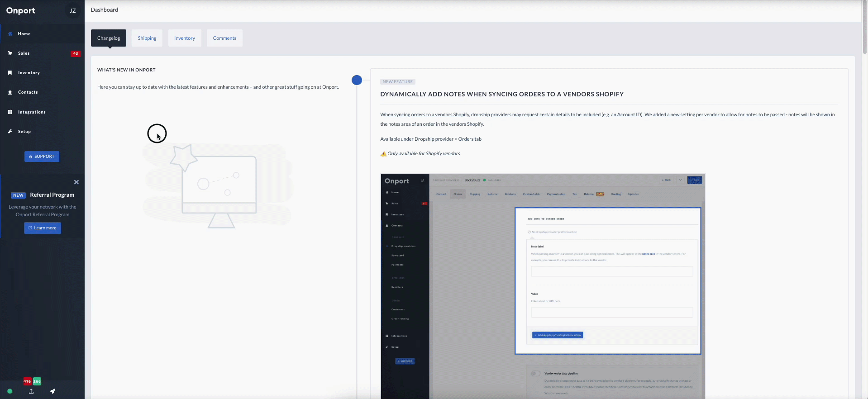This screenshot has height=399, width=868.
Task: Click the green status dot icon
Action: click(x=10, y=391)
